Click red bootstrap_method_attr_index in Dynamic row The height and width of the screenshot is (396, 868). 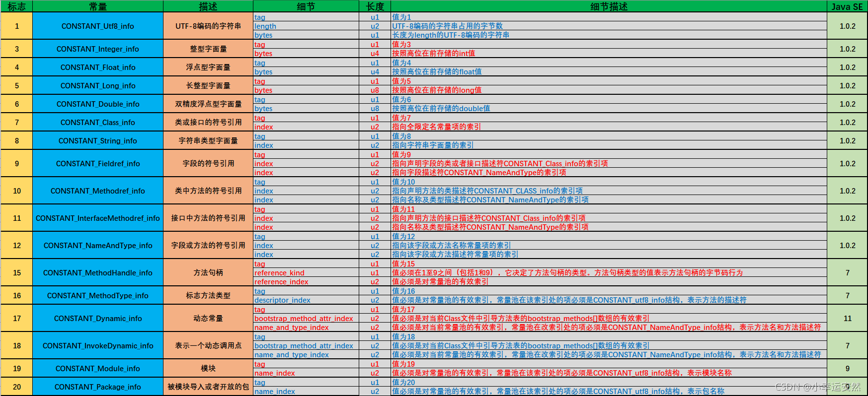coord(306,318)
